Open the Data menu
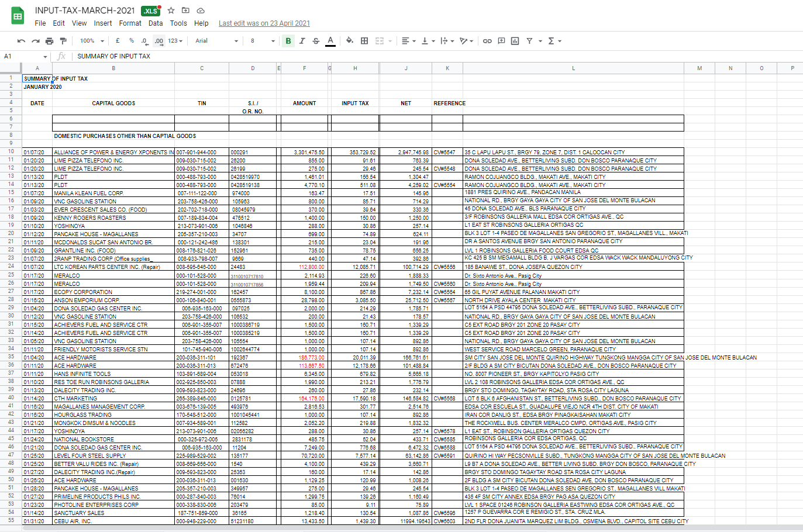The width and height of the screenshot is (803, 532). [x=156, y=23]
